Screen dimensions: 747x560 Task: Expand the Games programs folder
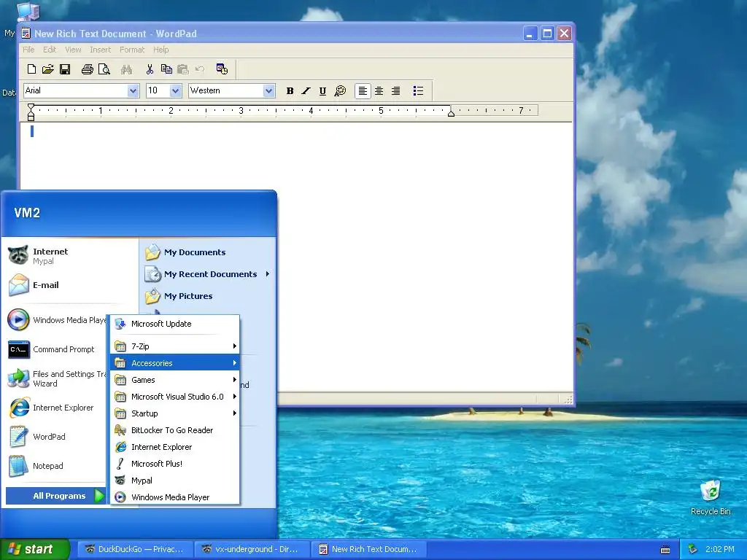[175, 379]
